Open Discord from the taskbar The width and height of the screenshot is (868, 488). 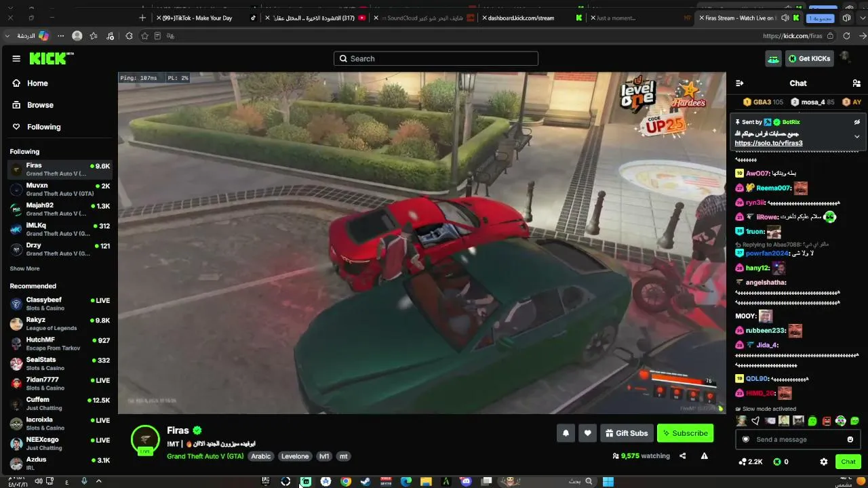(x=465, y=481)
